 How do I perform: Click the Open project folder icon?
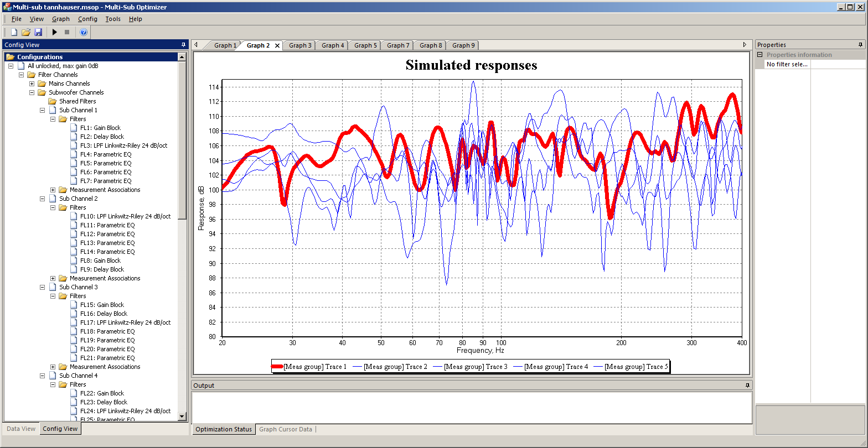(26, 33)
